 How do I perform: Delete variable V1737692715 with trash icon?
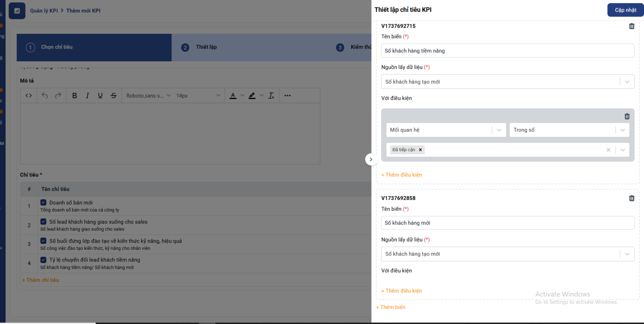[632, 26]
